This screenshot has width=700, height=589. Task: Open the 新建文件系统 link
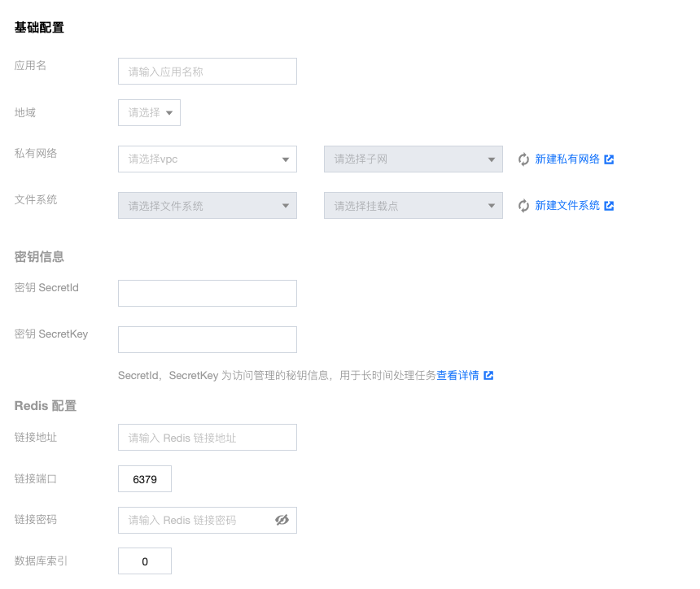(x=567, y=206)
